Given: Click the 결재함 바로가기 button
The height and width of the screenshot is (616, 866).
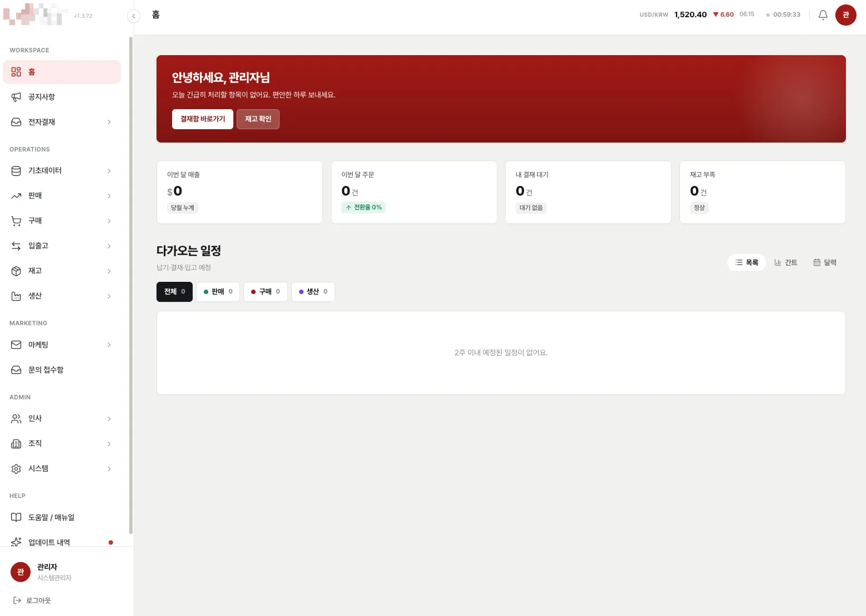Looking at the screenshot, I should pyautogui.click(x=203, y=119).
